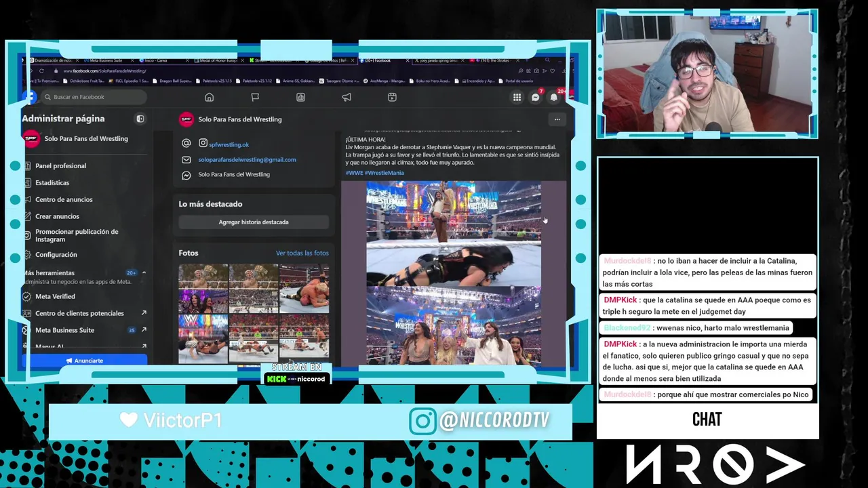Open the top post image of the ring

[x=454, y=211]
